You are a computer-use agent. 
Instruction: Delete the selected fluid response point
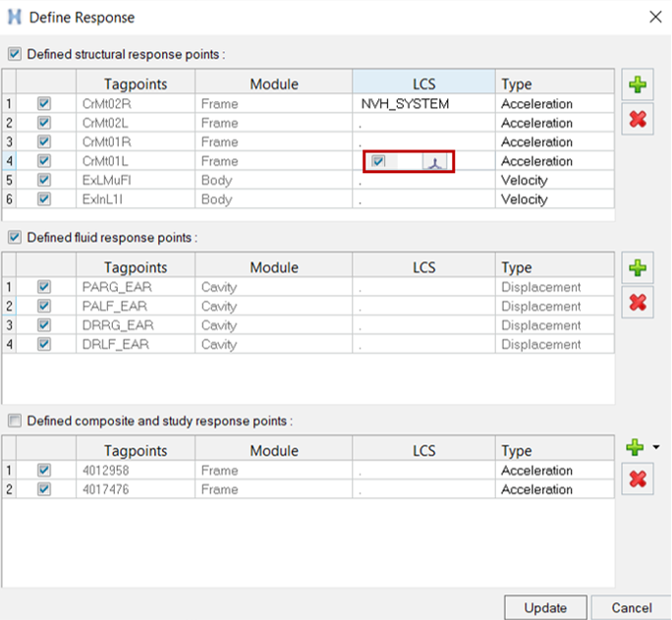[638, 302]
